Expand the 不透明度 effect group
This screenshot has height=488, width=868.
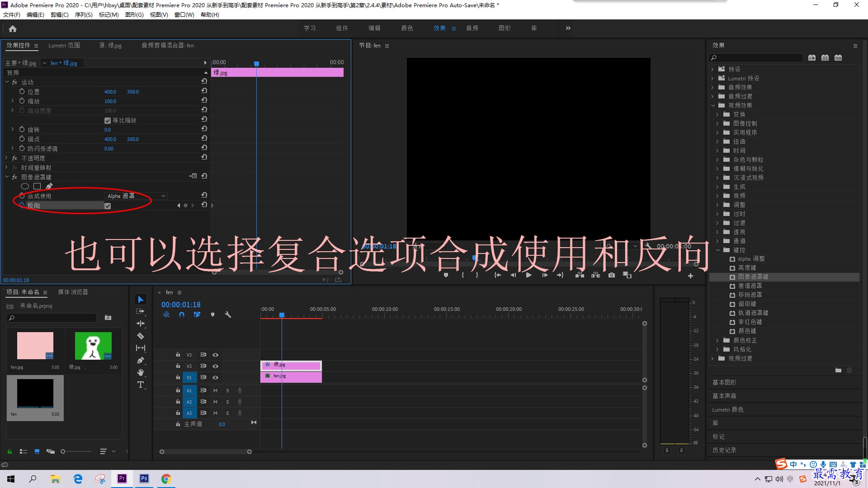pyautogui.click(x=6, y=158)
